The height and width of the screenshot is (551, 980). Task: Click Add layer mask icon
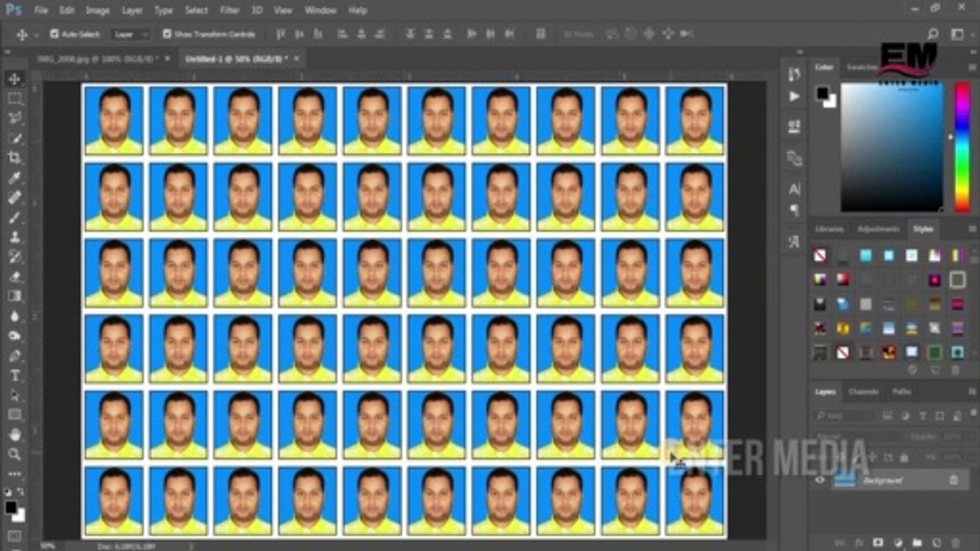pos(879,543)
